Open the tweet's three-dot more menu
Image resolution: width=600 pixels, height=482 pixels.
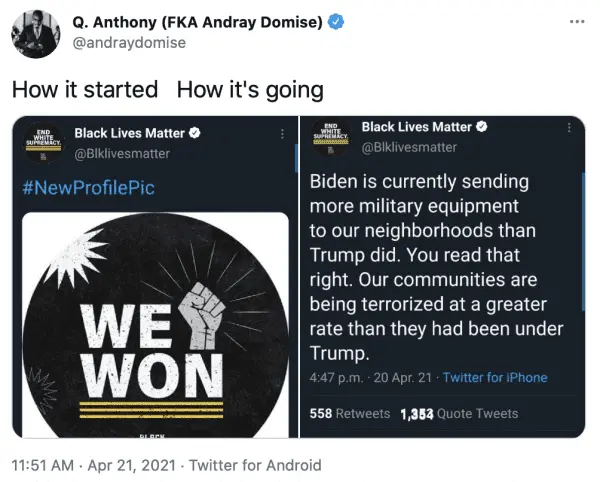(x=575, y=21)
